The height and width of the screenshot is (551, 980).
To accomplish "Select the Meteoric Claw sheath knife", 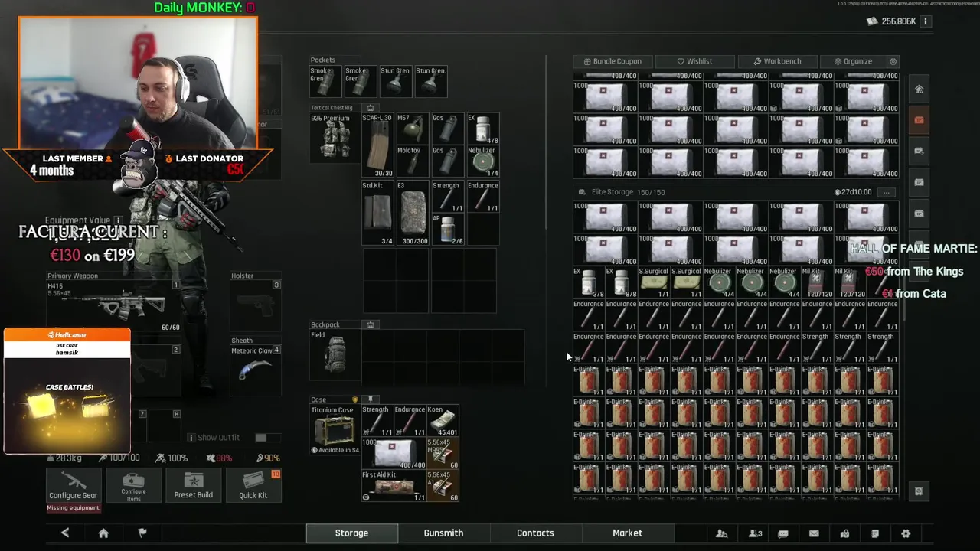I will click(x=256, y=370).
